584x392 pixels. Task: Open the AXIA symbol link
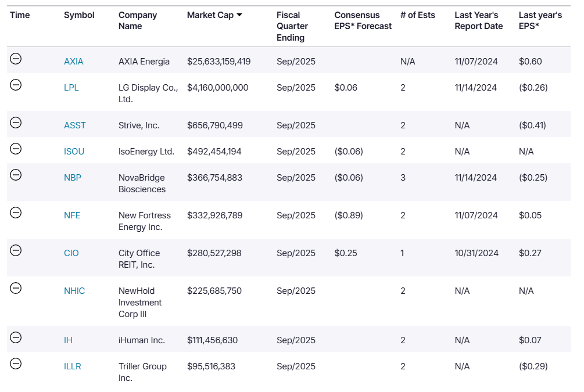(x=74, y=62)
